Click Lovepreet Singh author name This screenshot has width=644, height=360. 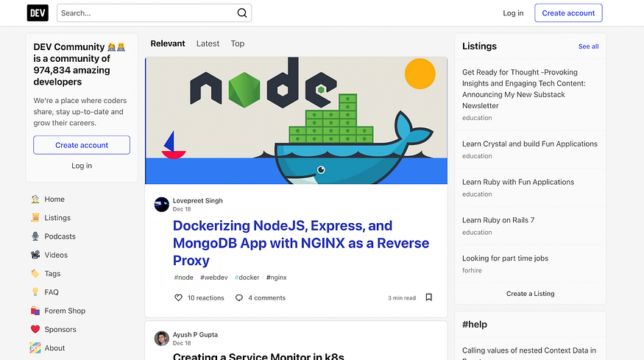click(x=197, y=200)
